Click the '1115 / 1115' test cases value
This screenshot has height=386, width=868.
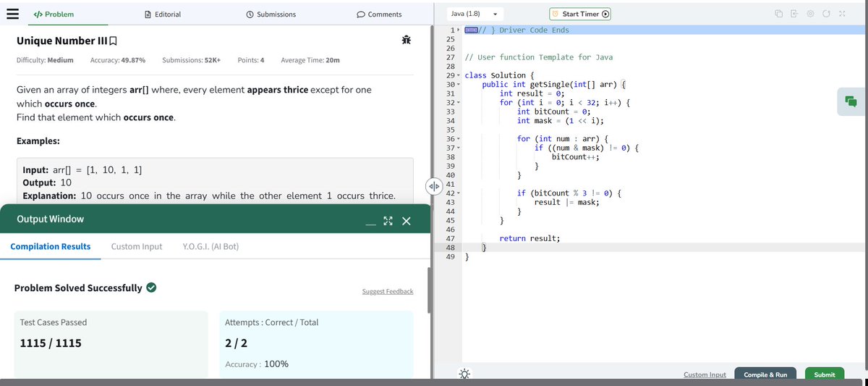pos(51,343)
